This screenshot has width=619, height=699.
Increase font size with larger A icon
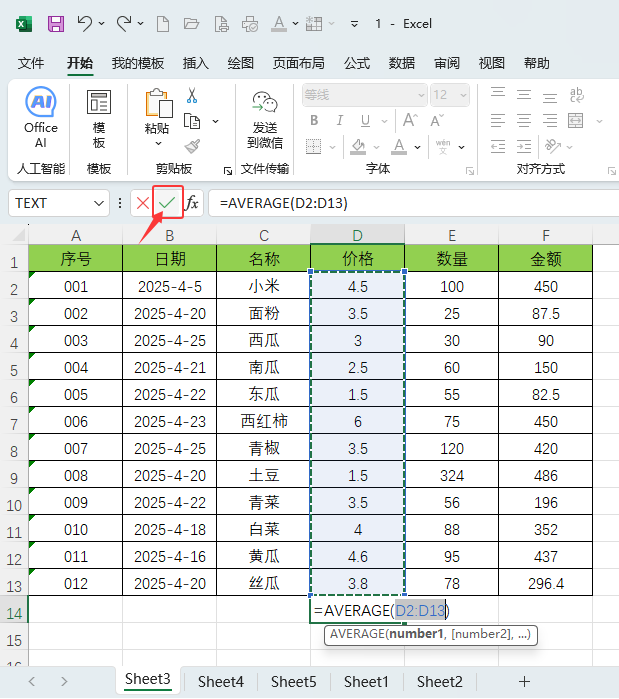410,120
